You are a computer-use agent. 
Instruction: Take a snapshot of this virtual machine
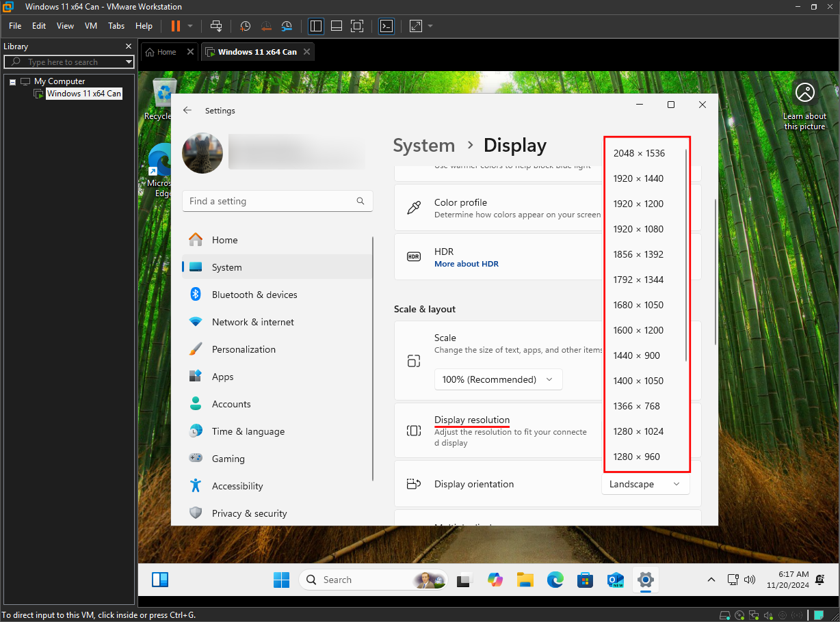[x=245, y=26]
